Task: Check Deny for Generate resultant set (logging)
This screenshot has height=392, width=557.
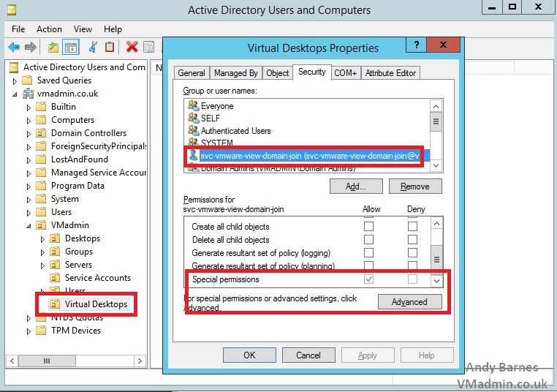Action: point(412,253)
